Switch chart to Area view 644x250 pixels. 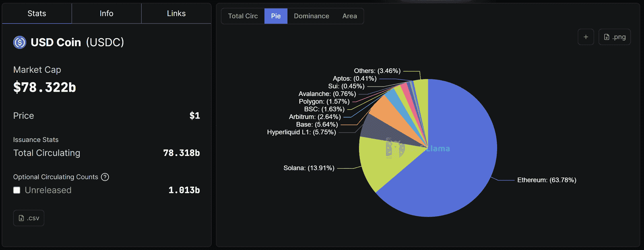click(x=349, y=16)
